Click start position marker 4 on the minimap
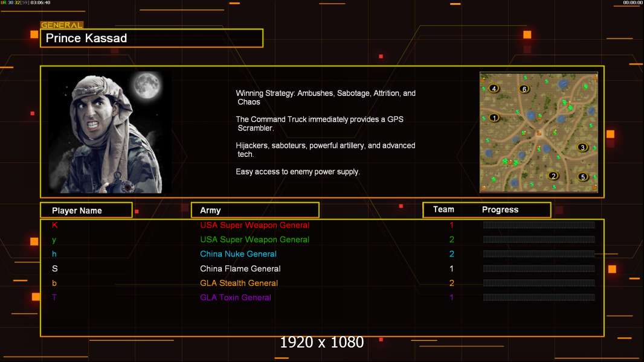Screen dimensions: 644x362 point(494,88)
